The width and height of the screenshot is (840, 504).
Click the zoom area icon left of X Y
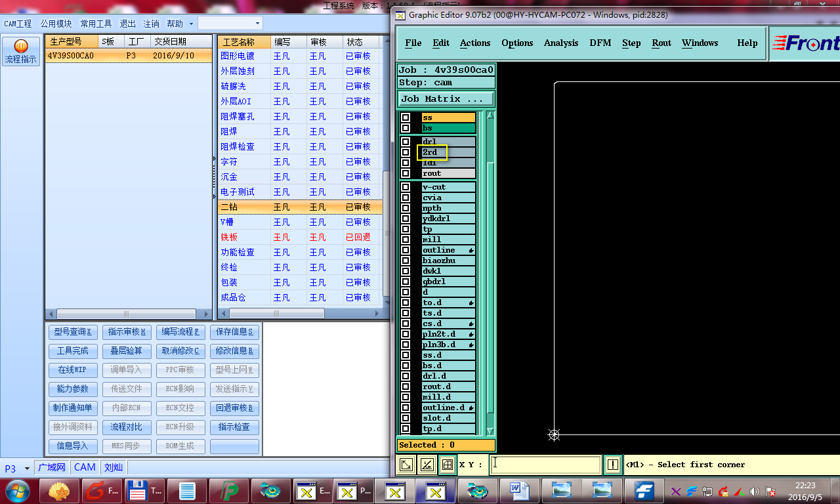pos(407,465)
